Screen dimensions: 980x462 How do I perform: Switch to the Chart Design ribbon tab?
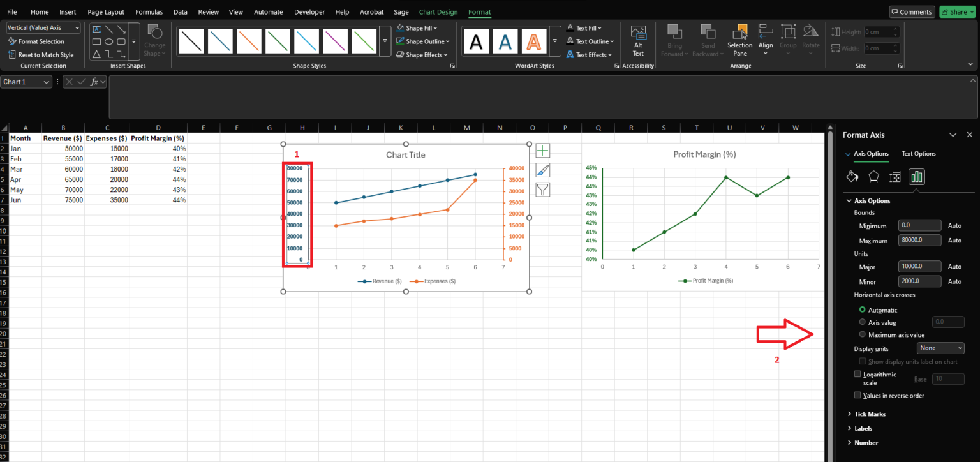[x=438, y=11]
